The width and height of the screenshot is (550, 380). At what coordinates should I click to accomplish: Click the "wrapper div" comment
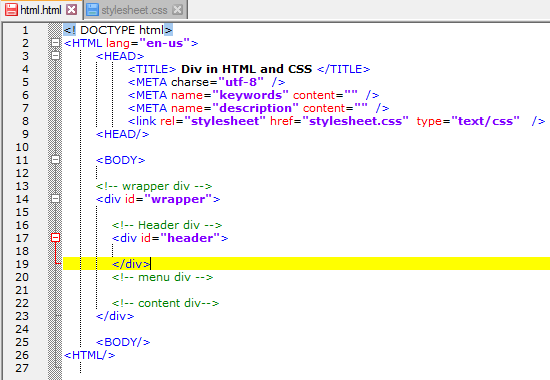click(x=154, y=186)
